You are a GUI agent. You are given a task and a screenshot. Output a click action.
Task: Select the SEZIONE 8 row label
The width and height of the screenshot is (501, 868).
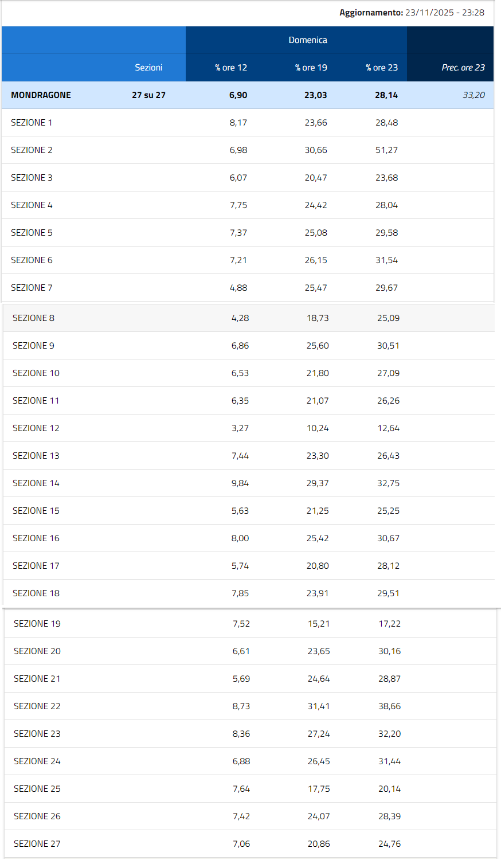click(x=33, y=318)
